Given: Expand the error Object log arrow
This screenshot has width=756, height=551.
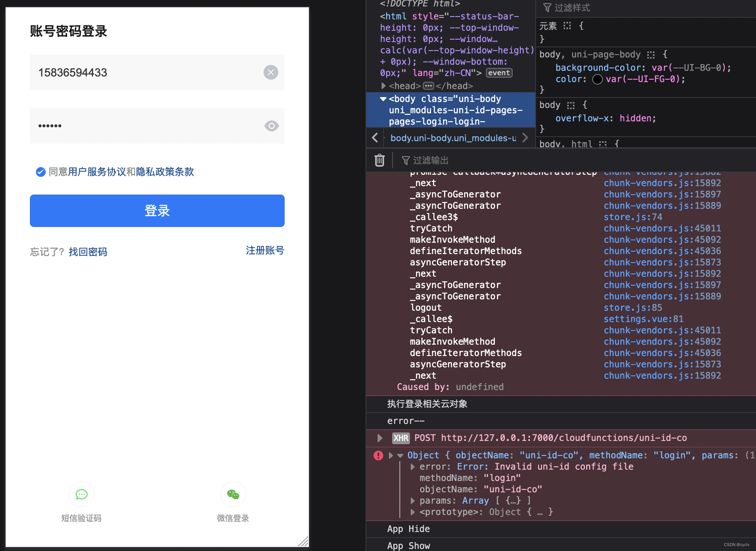Looking at the screenshot, I should click(391, 456).
